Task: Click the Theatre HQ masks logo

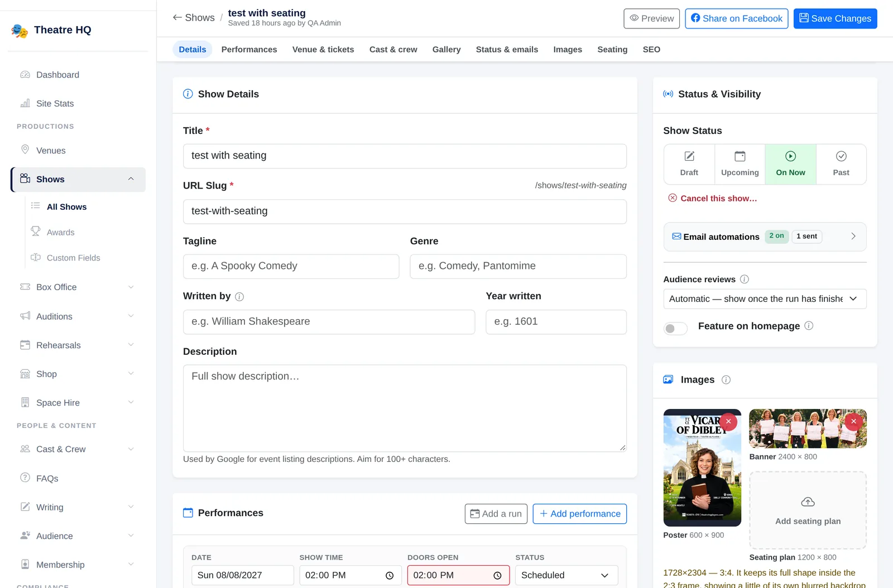Action: point(20,30)
